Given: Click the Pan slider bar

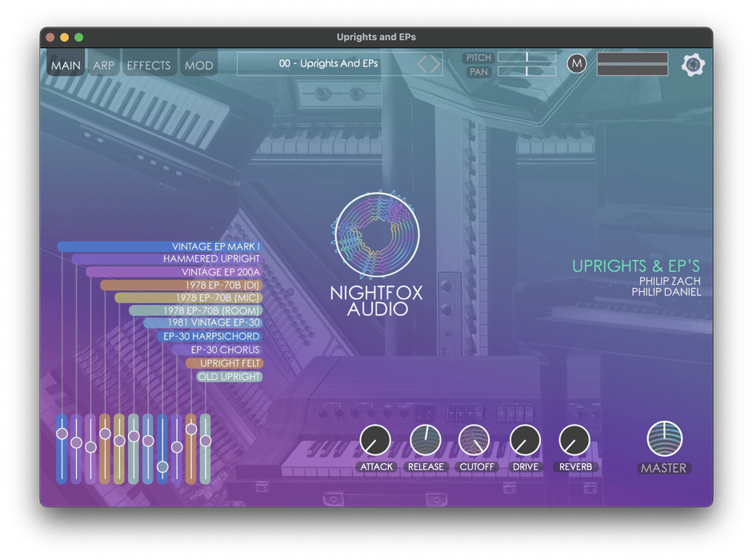Looking at the screenshot, I should click(527, 71).
